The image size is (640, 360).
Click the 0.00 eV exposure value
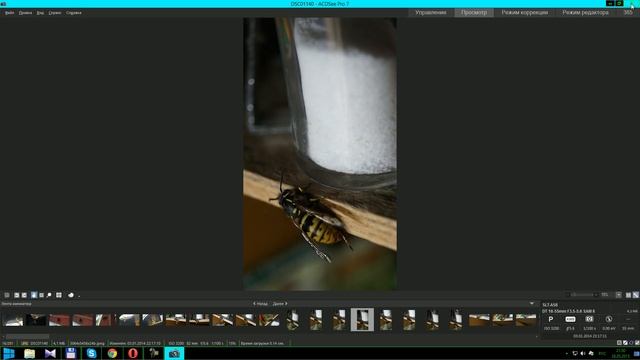click(x=609, y=328)
